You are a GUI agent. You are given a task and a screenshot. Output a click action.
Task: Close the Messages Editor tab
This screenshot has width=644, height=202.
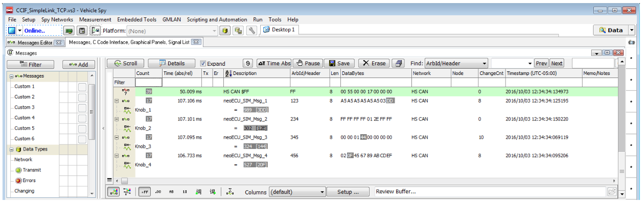[59, 42]
